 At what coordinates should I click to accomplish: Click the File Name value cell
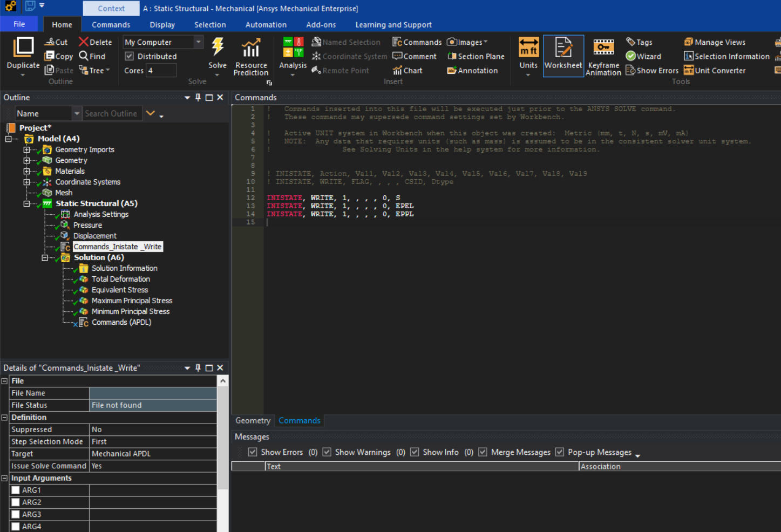click(x=153, y=393)
